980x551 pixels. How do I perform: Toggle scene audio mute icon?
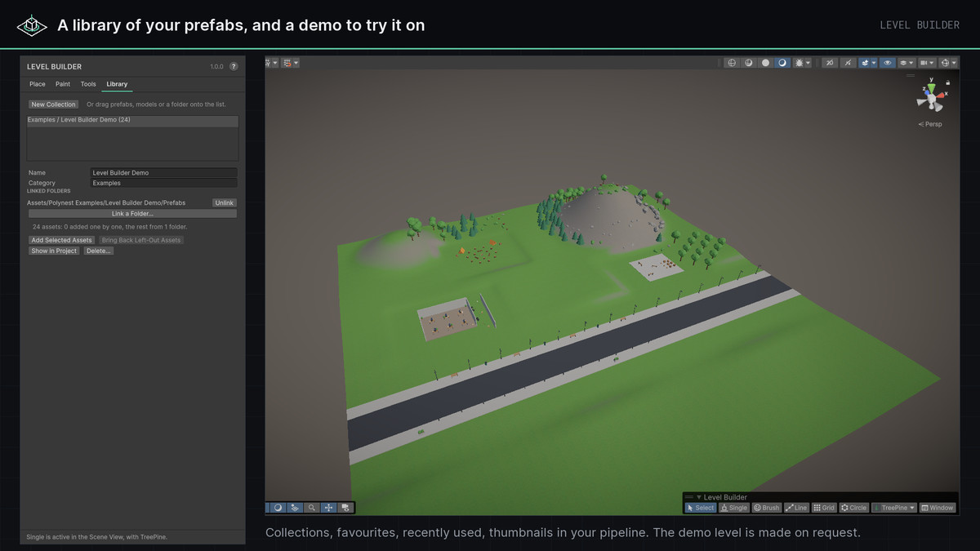coord(848,63)
